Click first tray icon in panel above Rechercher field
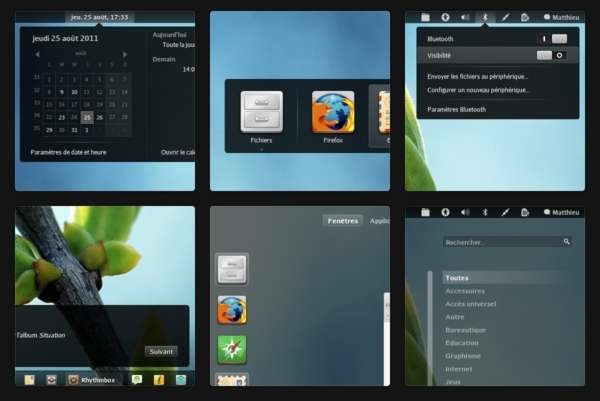Image resolution: width=600 pixels, height=401 pixels. pyautogui.click(x=426, y=212)
